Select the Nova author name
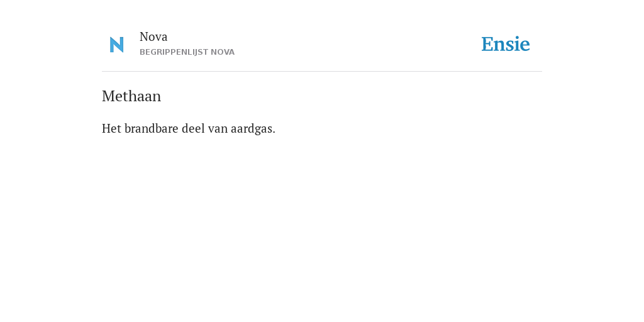The width and height of the screenshot is (644, 322). (153, 37)
